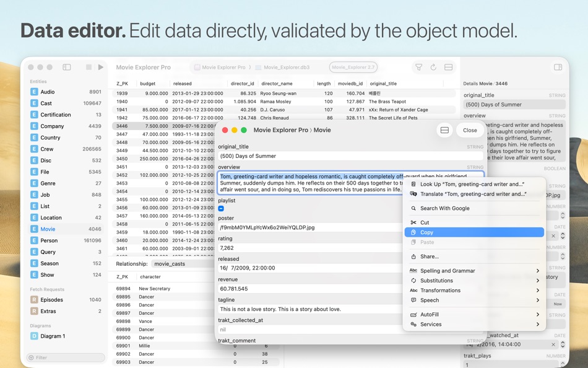Choose Copy from context menu

(x=474, y=232)
